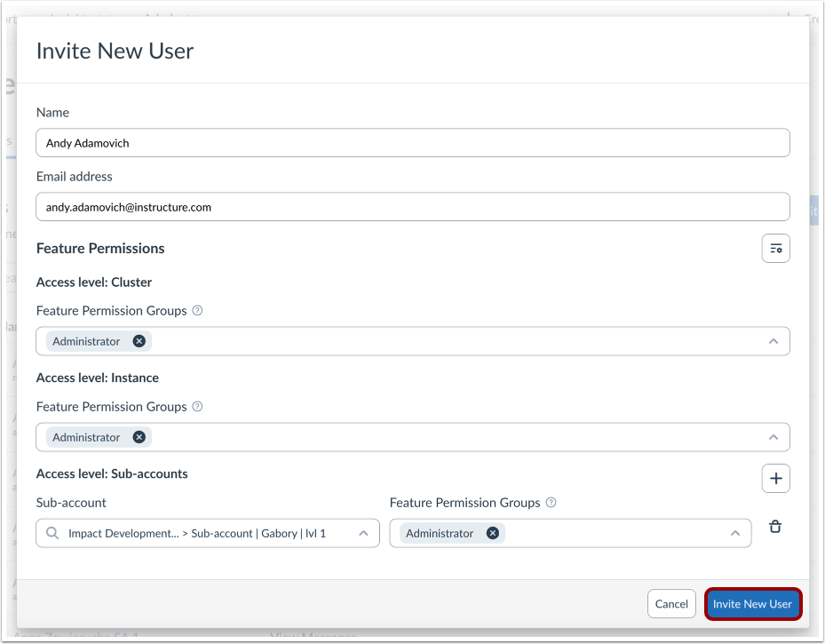The height and width of the screenshot is (644, 825).
Task: Click the Administrator tag in the Cluster field
Action: point(86,340)
